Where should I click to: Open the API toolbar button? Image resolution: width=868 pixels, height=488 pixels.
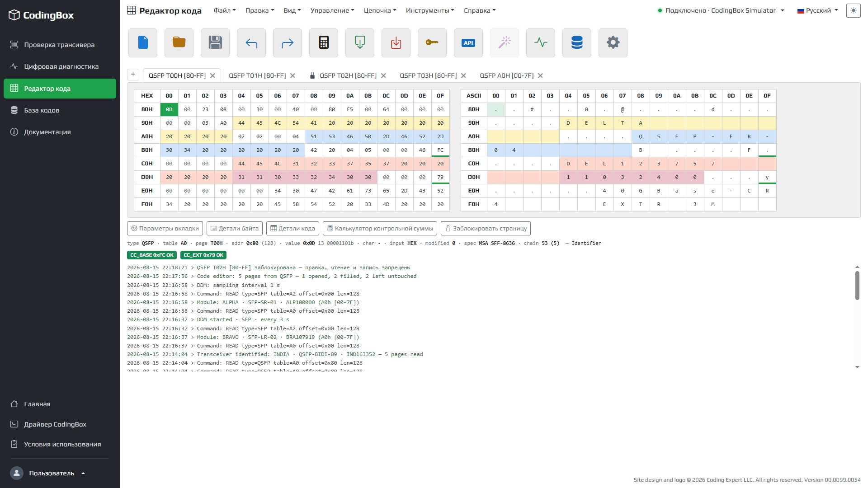pos(468,43)
